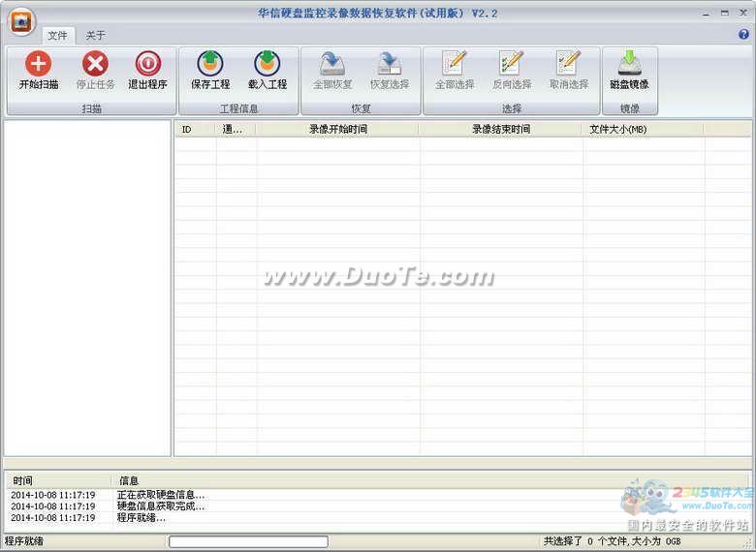Viewport: 756px width, 552px height.
Task: Switch to the 文件 tab
Action: 58,35
